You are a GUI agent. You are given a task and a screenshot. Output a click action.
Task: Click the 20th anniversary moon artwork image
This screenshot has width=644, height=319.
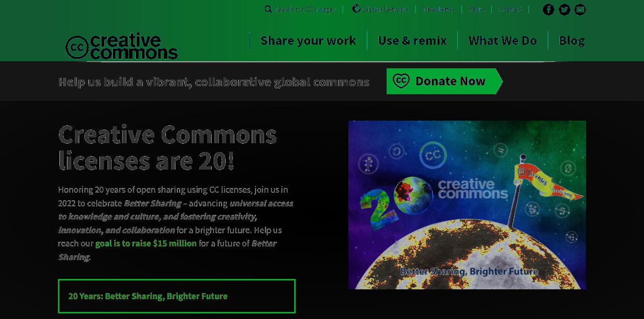tap(467, 205)
